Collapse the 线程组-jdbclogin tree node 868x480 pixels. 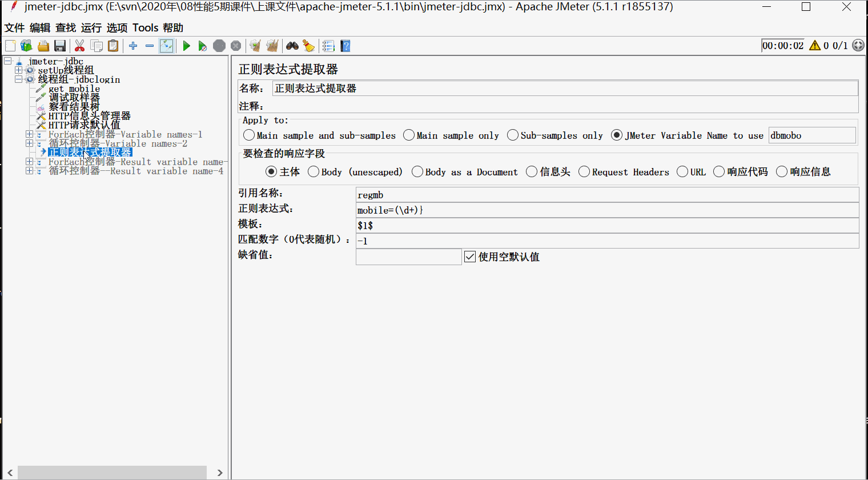pyautogui.click(x=19, y=79)
